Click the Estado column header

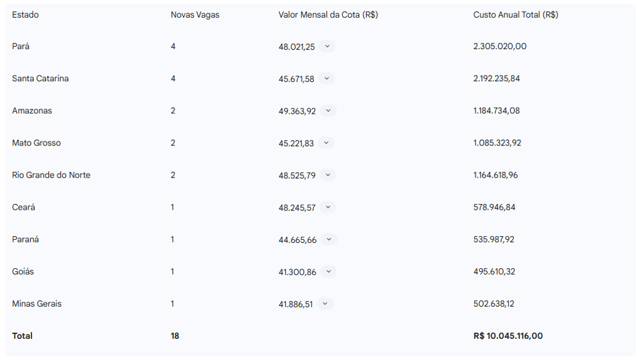pos(25,14)
